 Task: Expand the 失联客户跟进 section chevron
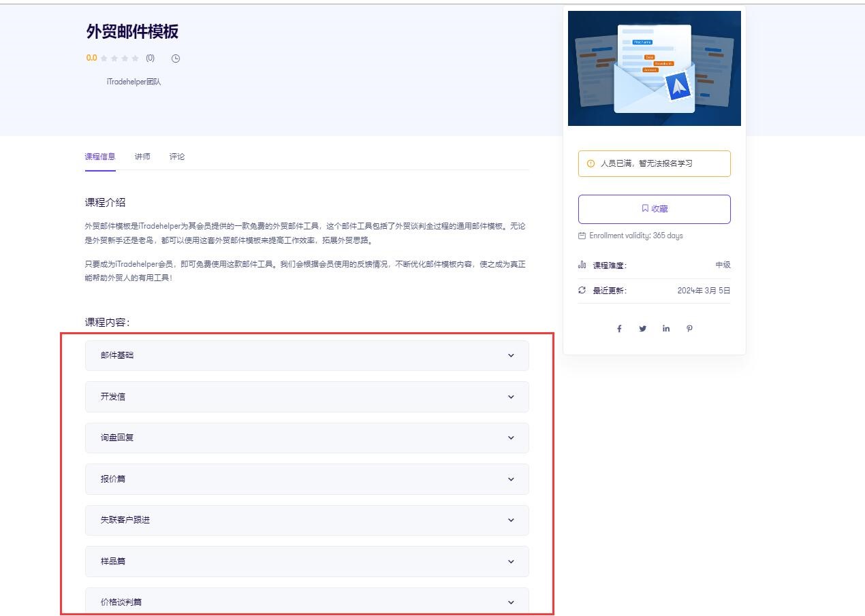coord(511,520)
